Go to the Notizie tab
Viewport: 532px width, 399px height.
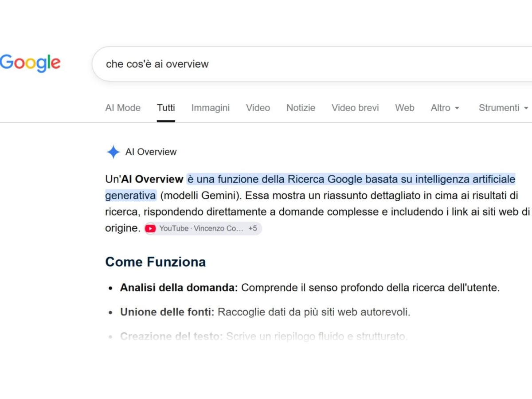[x=301, y=108]
